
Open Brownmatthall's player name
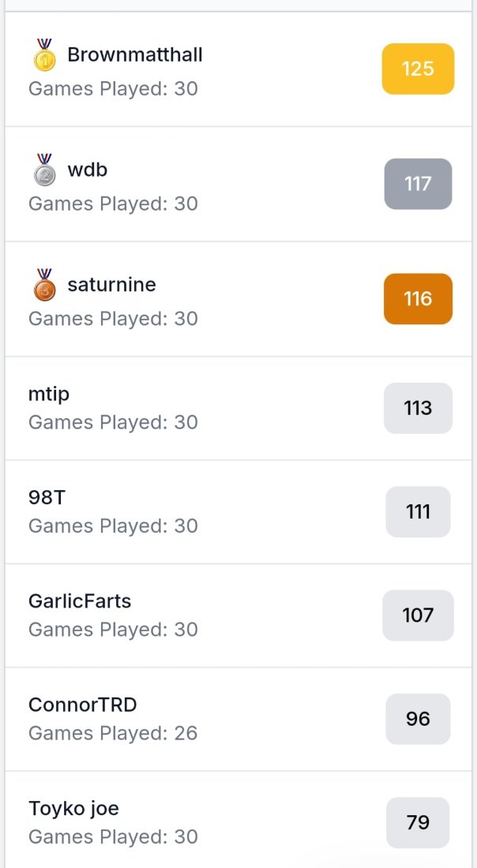tap(134, 54)
